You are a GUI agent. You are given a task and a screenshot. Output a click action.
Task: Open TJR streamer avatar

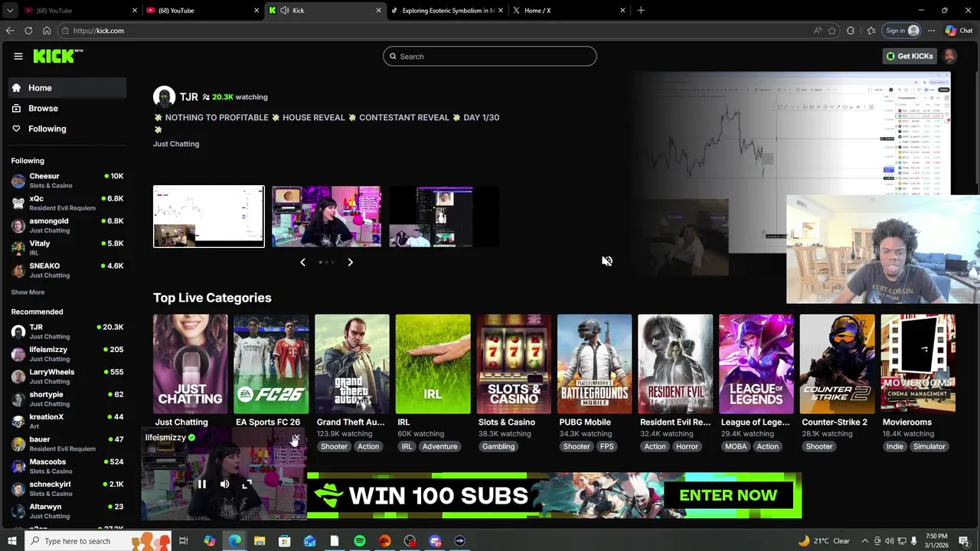point(164,97)
